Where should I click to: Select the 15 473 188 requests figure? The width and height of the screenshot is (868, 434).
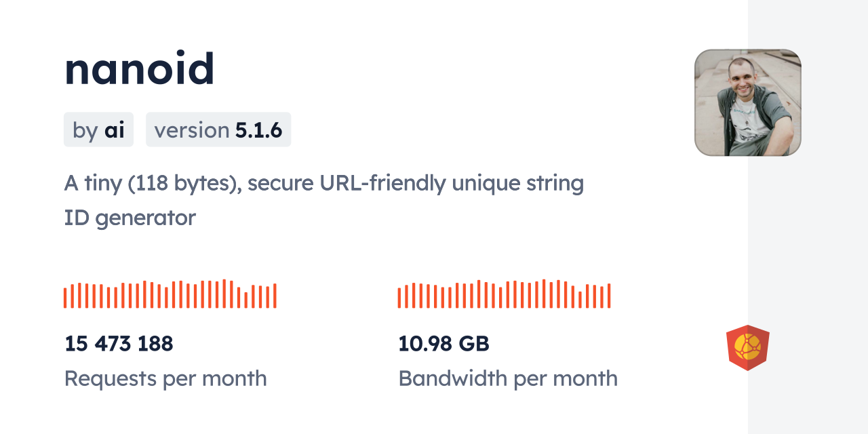coord(119,344)
